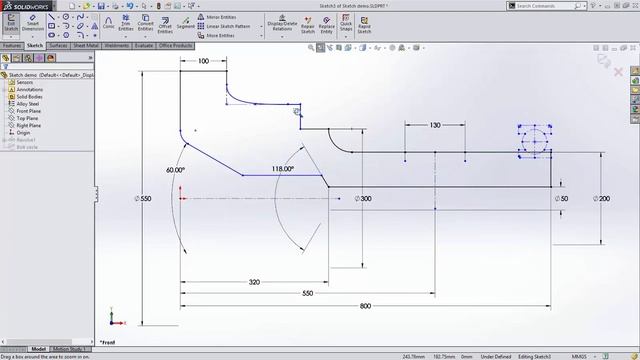
Task: Select the Segment tool
Action: (x=186, y=23)
